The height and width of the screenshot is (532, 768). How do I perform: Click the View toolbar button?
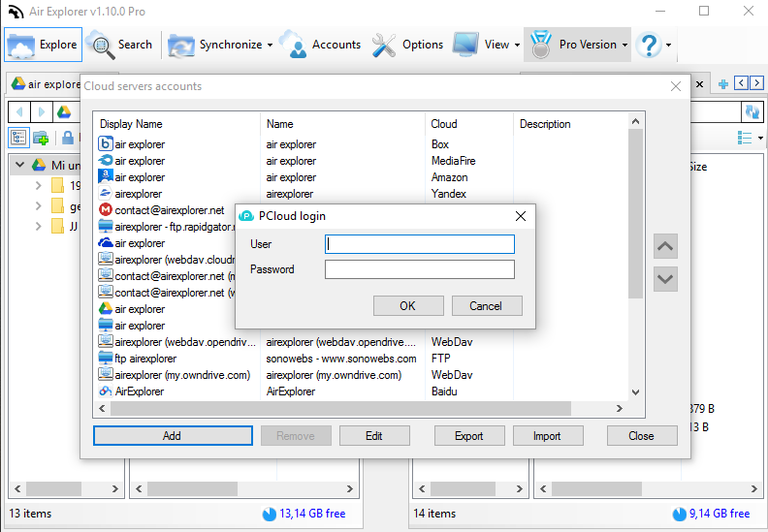(x=481, y=45)
